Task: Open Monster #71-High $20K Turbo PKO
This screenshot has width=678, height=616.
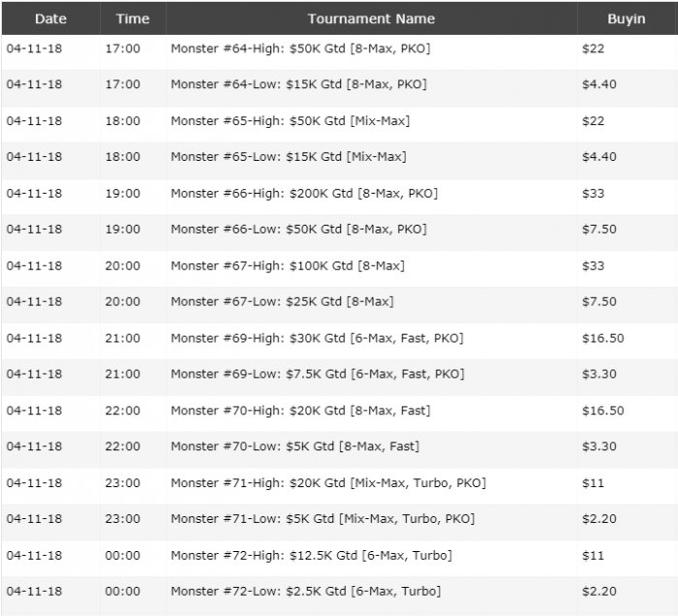Action: point(328,482)
